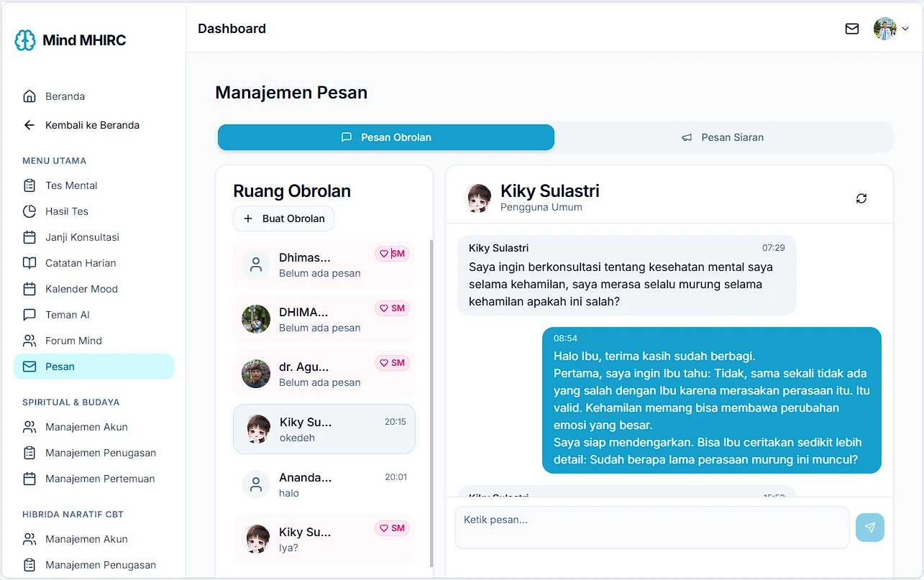Click the 07:29 message timestamp
This screenshot has height=580, width=924.
point(774,248)
